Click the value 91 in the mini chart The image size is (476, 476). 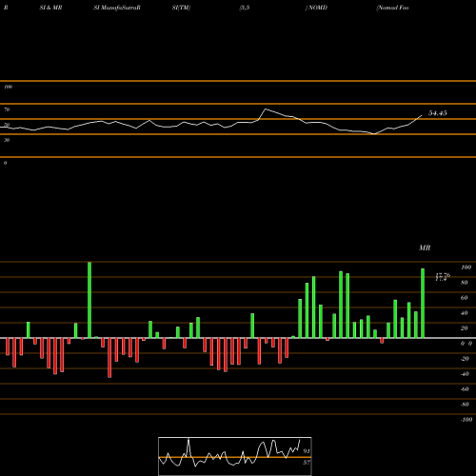tap(307, 450)
